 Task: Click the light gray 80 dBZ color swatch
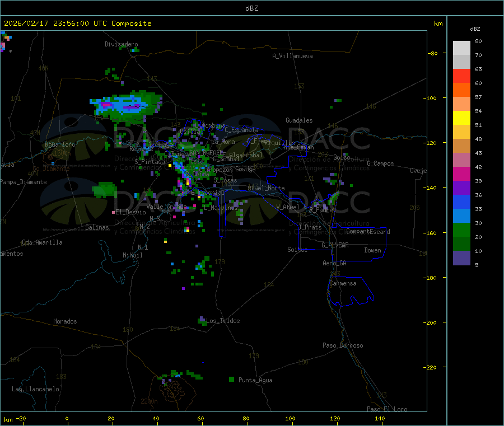(x=461, y=48)
